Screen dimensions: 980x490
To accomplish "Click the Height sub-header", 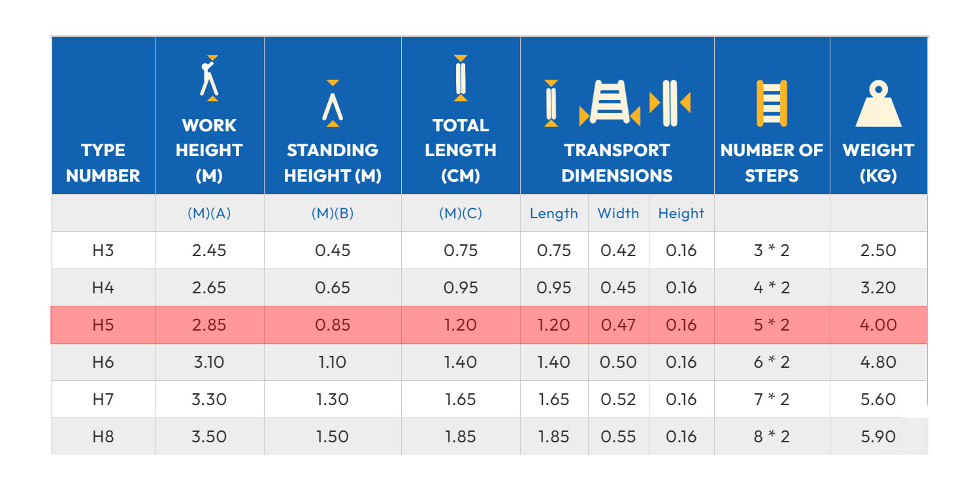I will 681,214.
